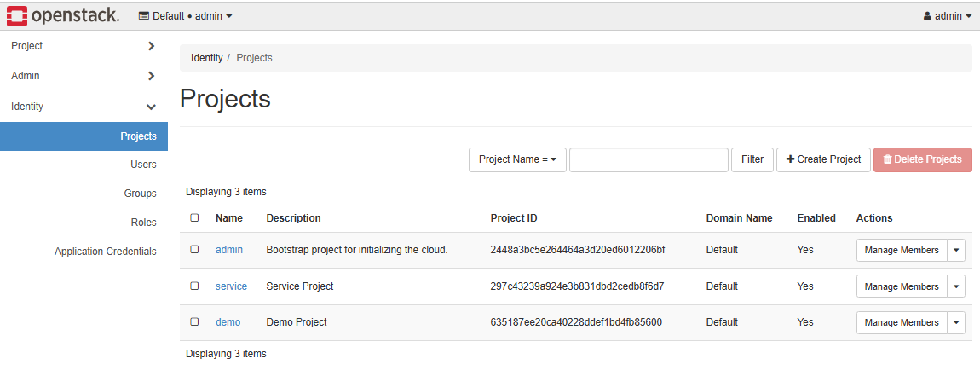980x382 pixels.
Task: Check the admin project checkbox
Action: click(x=194, y=250)
